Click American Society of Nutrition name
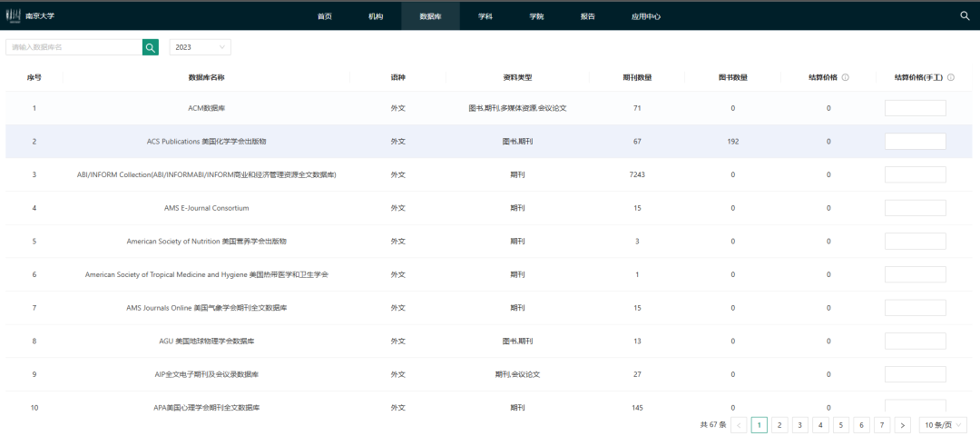 pyautogui.click(x=206, y=241)
